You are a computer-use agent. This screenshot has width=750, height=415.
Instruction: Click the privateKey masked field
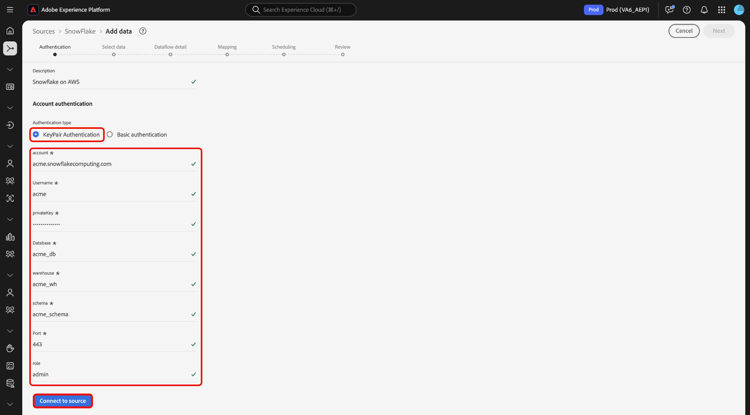point(114,224)
